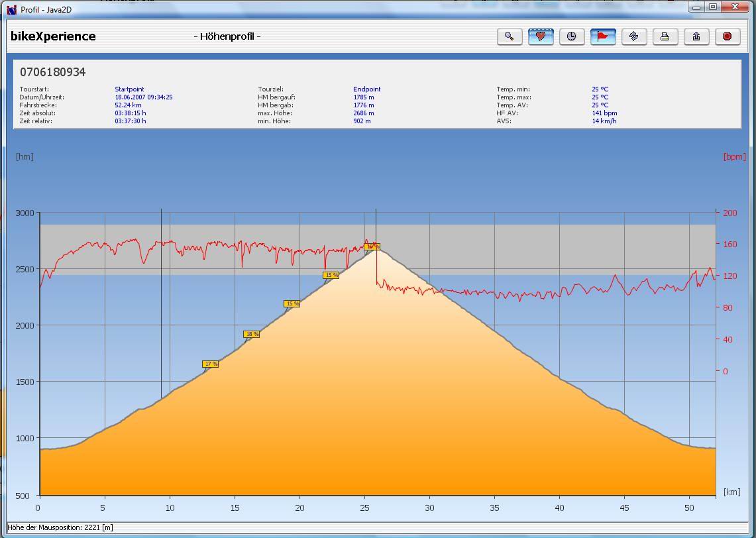Toggle the heart rate curve display
This screenshot has height=538, width=756.
[x=541, y=36]
